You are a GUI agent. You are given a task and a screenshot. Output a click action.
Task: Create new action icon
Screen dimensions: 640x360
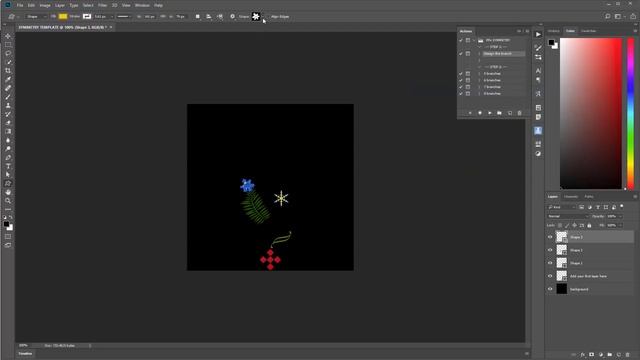[510, 113]
